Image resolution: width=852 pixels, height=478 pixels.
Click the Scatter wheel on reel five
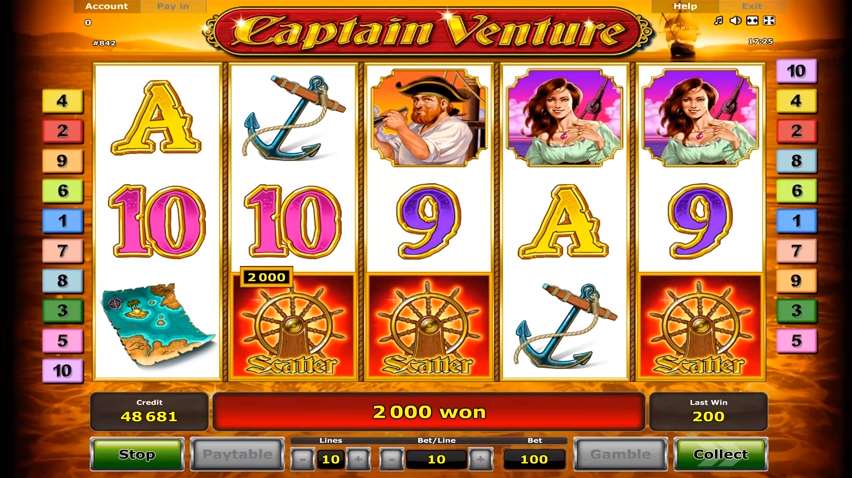coord(700,326)
